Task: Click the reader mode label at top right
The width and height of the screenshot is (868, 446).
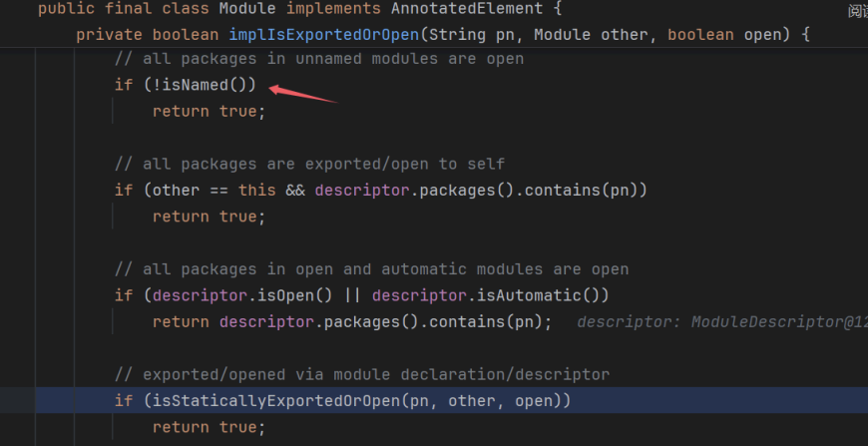Action: pyautogui.click(x=857, y=11)
